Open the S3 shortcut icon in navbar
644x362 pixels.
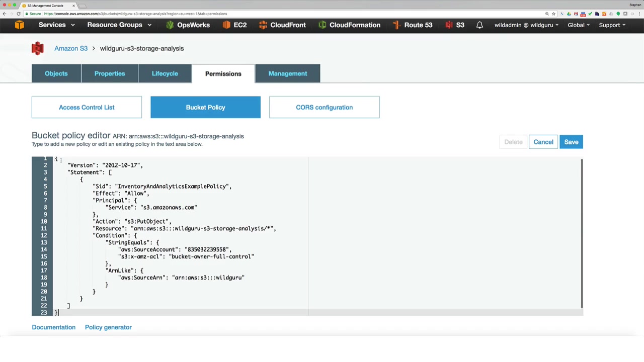pyautogui.click(x=448, y=25)
